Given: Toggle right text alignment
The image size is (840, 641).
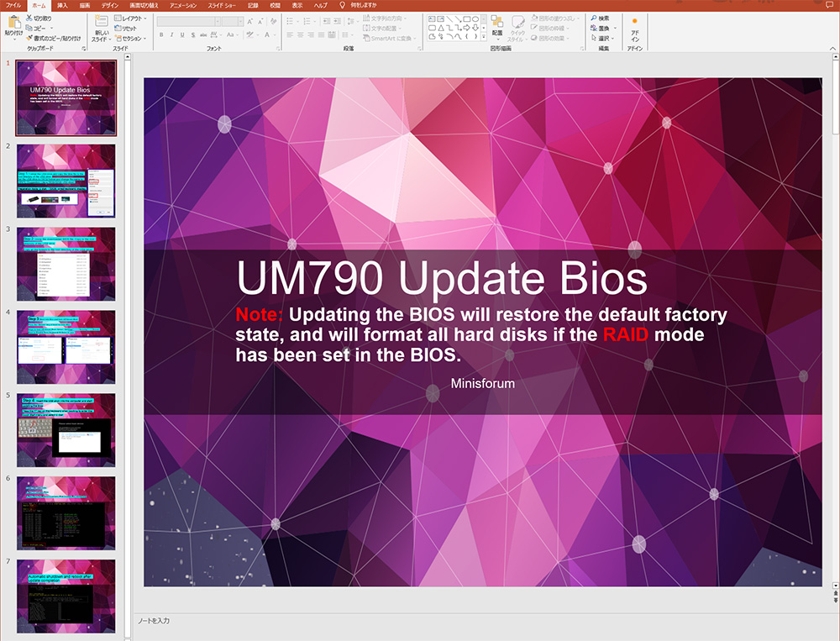Looking at the screenshot, I should click(x=311, y=34).
